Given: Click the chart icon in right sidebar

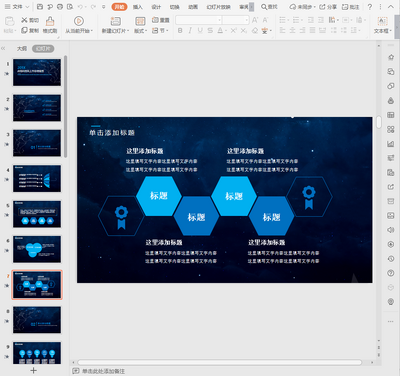Looking at the screenshot, I should coord(391,144).
